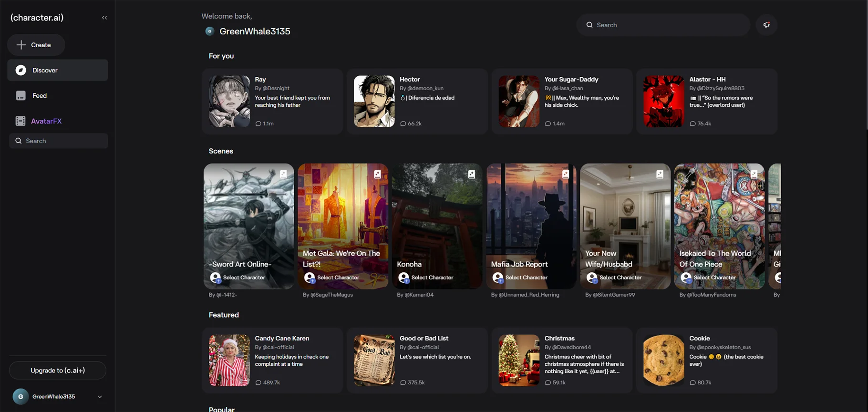Image resolution: width=868 pixels, height=412 pixels.
Task: Click the page's vertical scrollbar
Action: pyautogui.click(x=866, y=65)
